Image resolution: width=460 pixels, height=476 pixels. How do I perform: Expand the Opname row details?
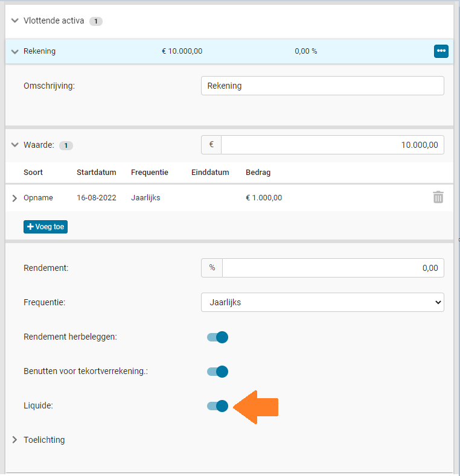(x=14, y=198)
